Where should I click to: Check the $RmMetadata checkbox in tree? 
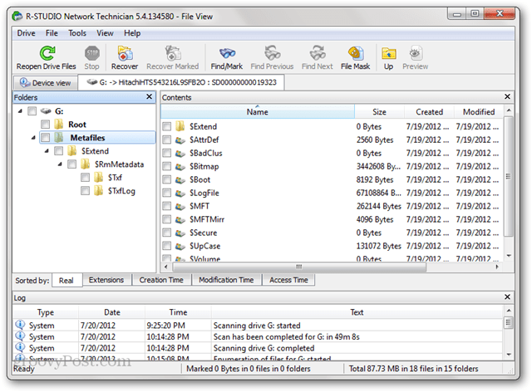(x=72, y=164)
